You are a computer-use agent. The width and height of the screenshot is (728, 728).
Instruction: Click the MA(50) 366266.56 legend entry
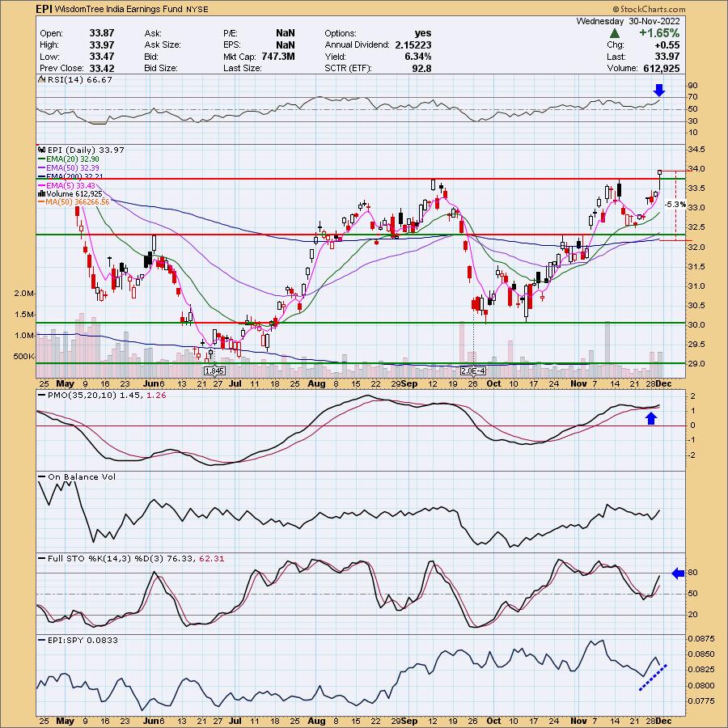(78, 202)
